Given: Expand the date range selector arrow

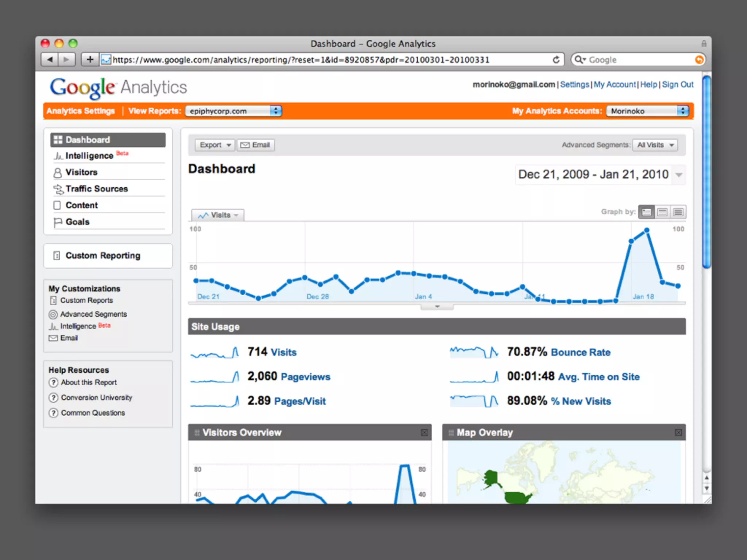Looking at the screenshot, I should click(x=679, y=175).
